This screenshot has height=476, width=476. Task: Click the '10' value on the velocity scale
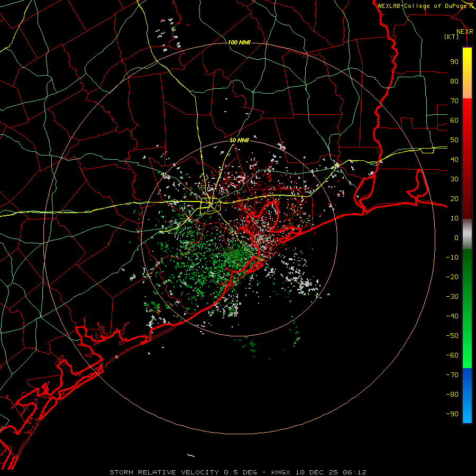point(454,218)
